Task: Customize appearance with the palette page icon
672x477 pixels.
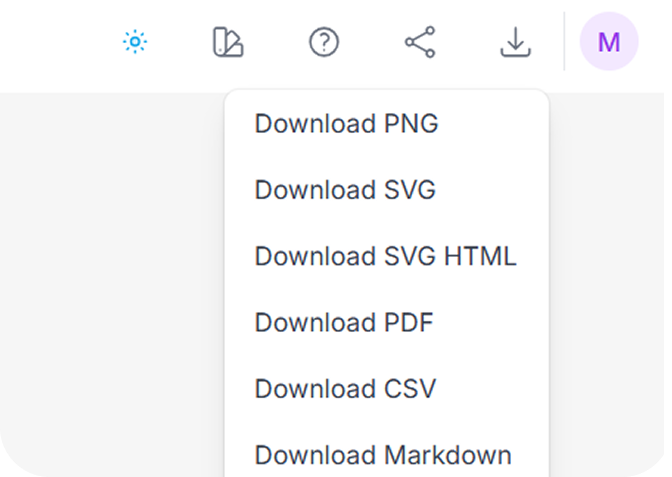Action: click(x=228, y=43)
